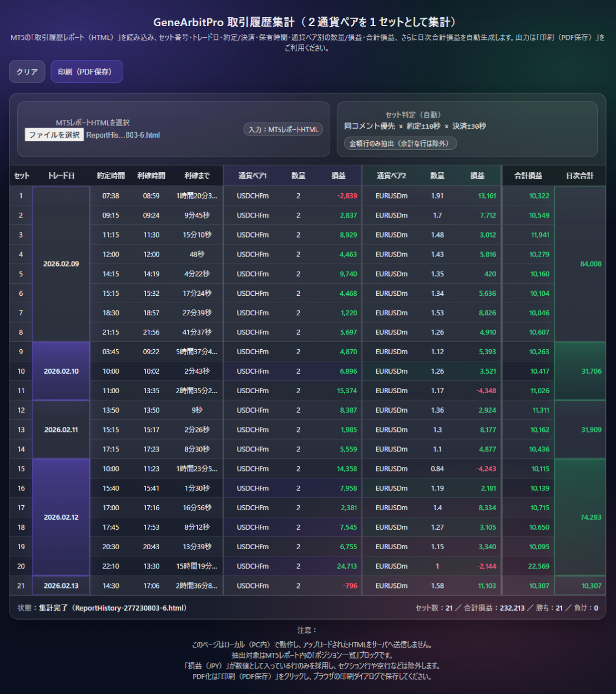Click the 15,374 profit value in row 11

tap(347, 391)
